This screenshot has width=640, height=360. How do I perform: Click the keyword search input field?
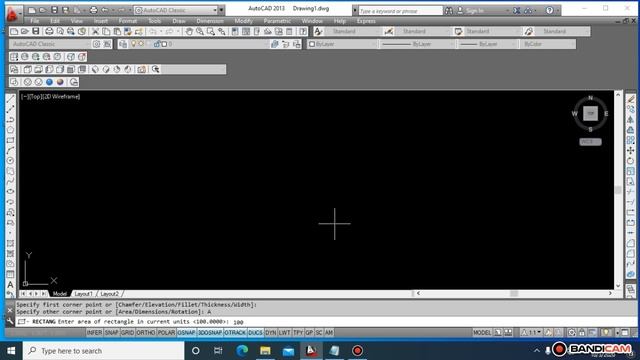pyautogui.click(x=400, y=11)
